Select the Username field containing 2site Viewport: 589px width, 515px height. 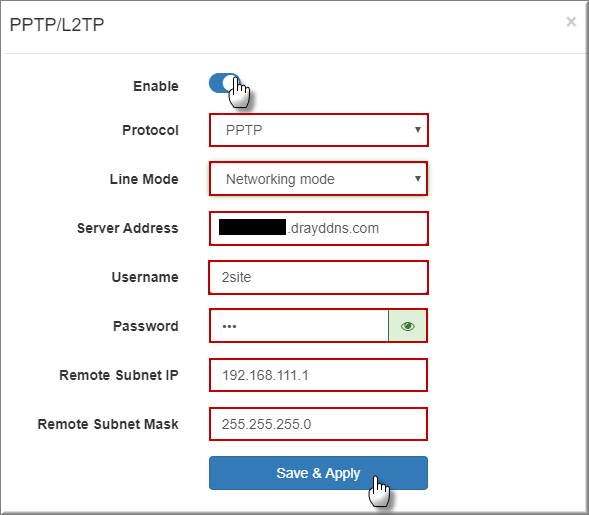coord(319,277)
